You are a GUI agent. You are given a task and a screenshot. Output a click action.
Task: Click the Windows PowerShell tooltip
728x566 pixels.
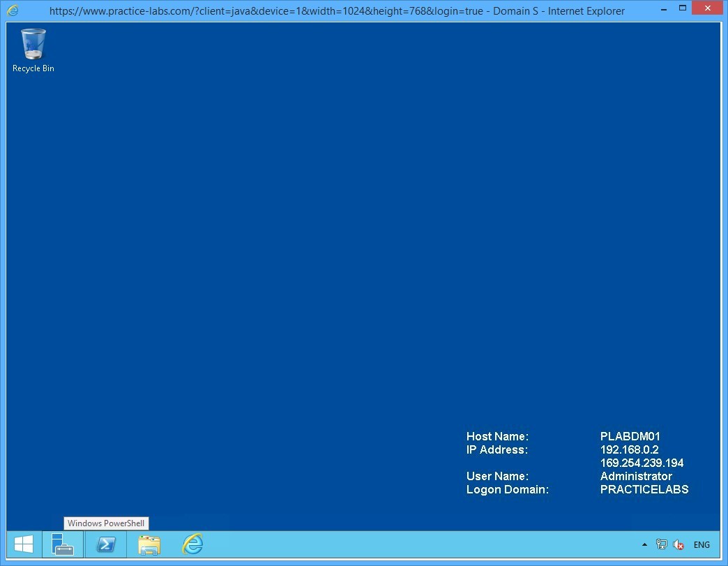click(106, 523)
